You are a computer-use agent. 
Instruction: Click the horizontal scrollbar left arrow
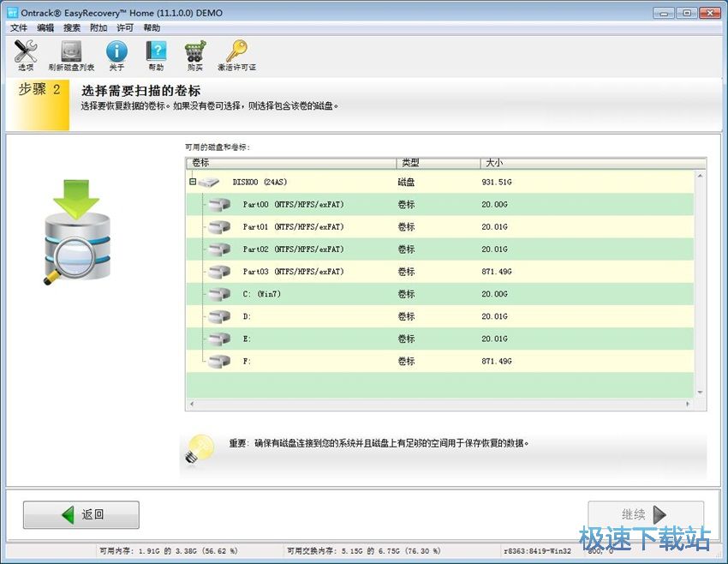[x=192, y=404]
